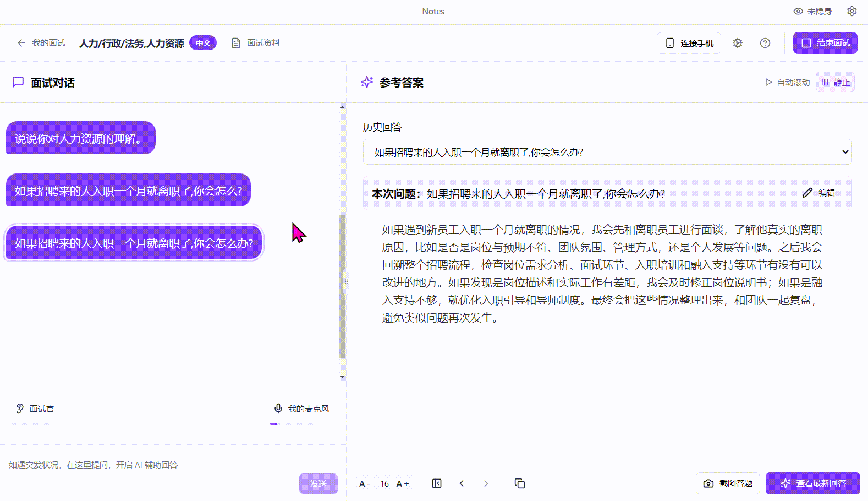This screenshot has width=868, height=501.
Task: Increase font size with A+
Action: click(403, 483)
